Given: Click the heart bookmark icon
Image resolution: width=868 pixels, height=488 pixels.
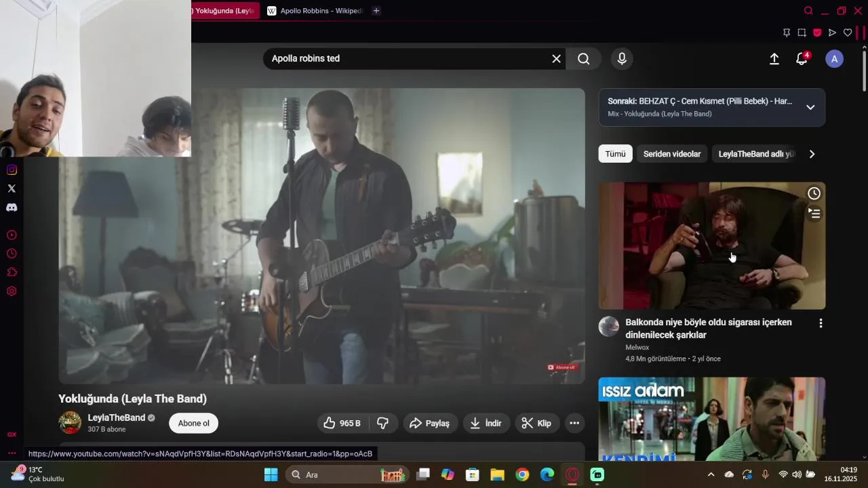Looking at the screenshot, I should point(848,33).
